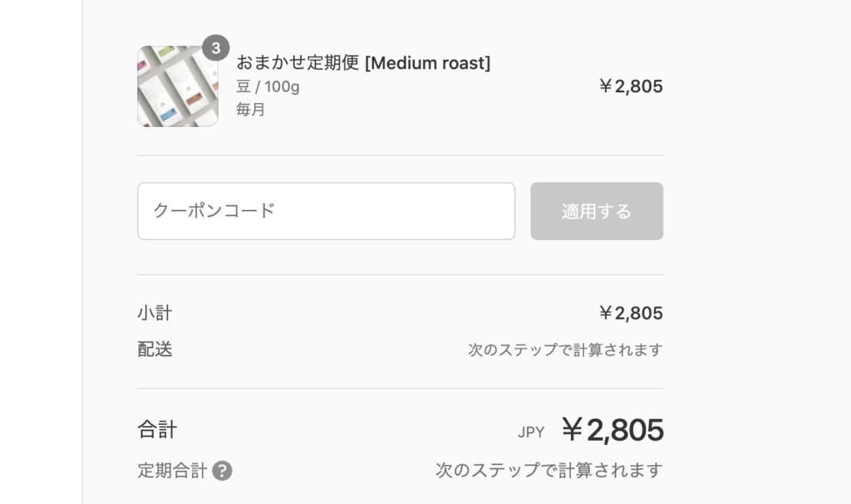Click the 小計 subtotal label

155,313
